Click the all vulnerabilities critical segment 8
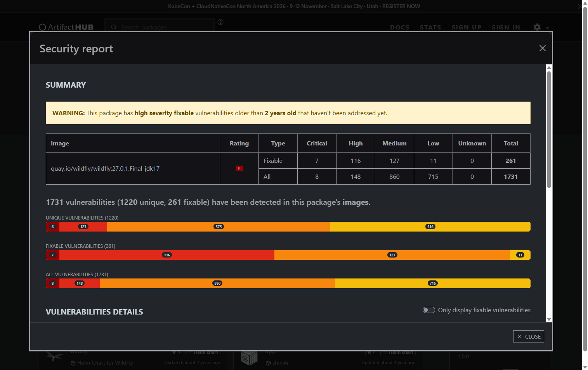 click(x=53, y=283)
